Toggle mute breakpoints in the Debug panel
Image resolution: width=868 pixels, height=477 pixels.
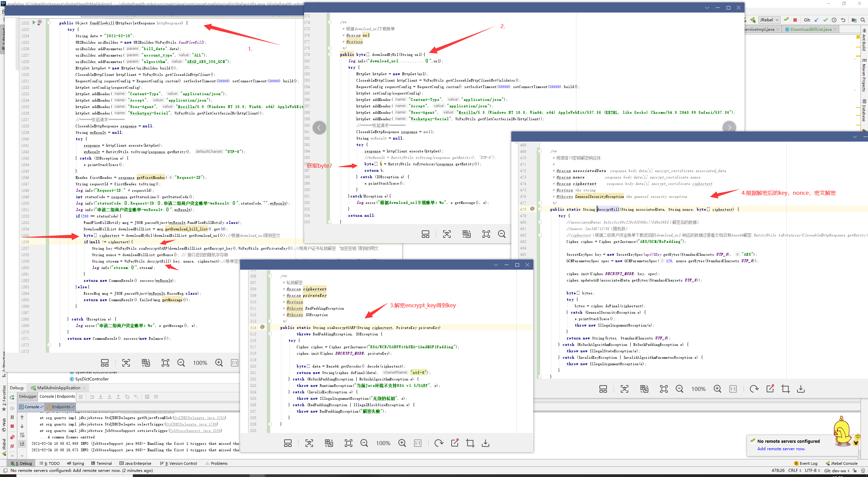[x=12, y=446]
